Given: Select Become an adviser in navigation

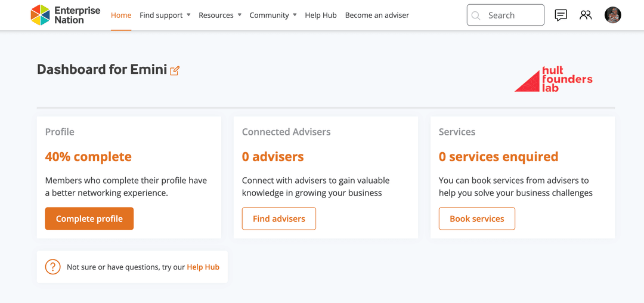Looking at the screenshot, I should 377,16.
